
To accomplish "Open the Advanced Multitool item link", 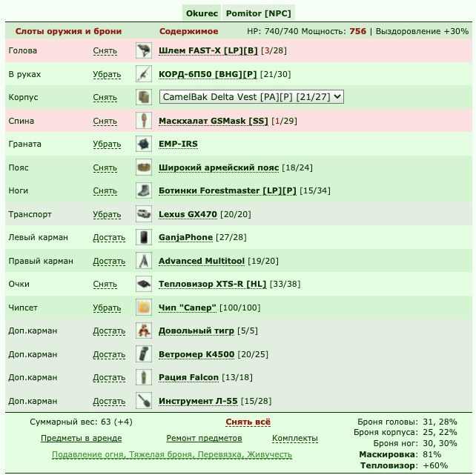I will [x=202, y=261].
